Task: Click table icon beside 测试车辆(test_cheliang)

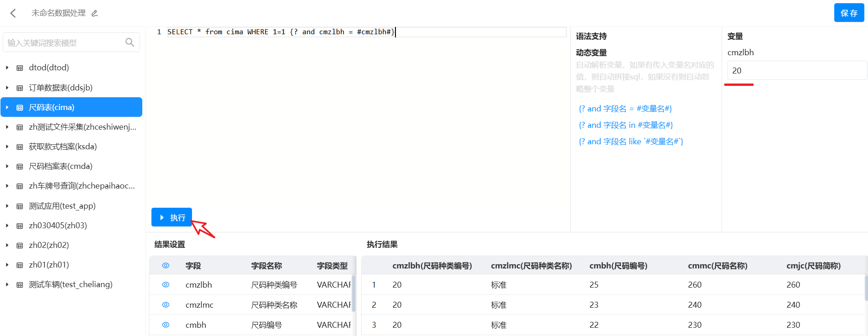Action: (x=20, y=285)
